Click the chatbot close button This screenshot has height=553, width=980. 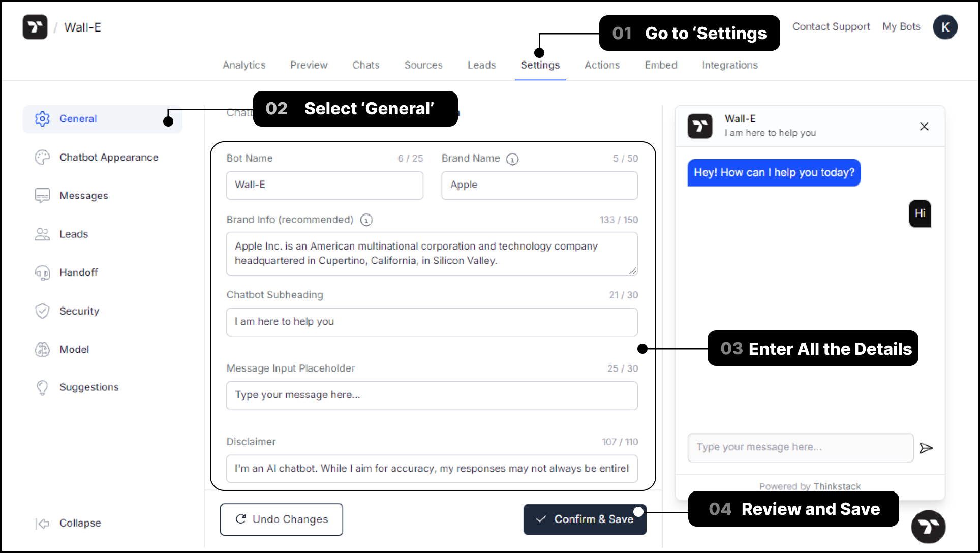click(x=925, y=127)
